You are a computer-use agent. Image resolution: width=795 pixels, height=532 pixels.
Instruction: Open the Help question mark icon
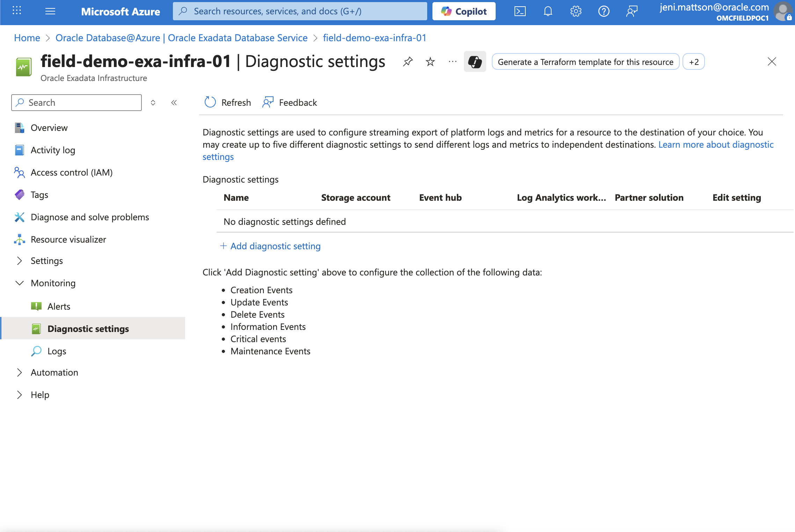[604, 11]
